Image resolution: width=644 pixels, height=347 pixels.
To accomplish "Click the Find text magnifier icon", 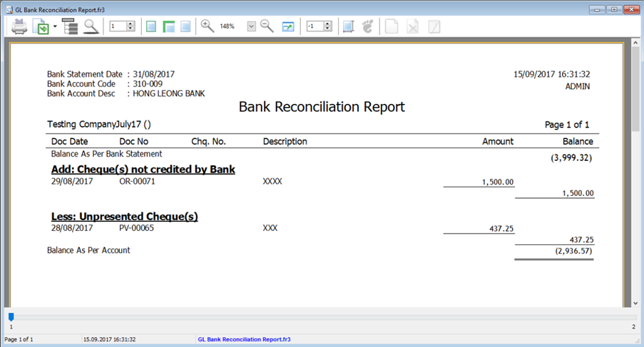I will click(91, 27).
